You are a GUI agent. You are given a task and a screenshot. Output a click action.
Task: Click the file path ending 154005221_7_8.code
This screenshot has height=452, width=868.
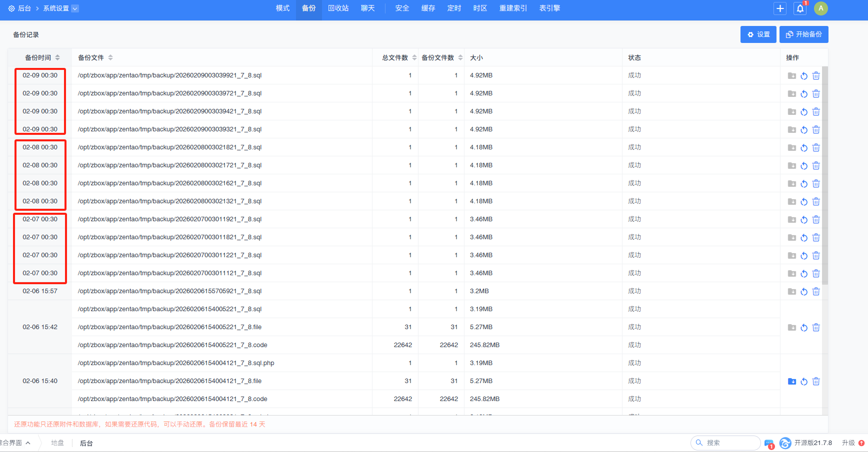(x=172, y=345)
